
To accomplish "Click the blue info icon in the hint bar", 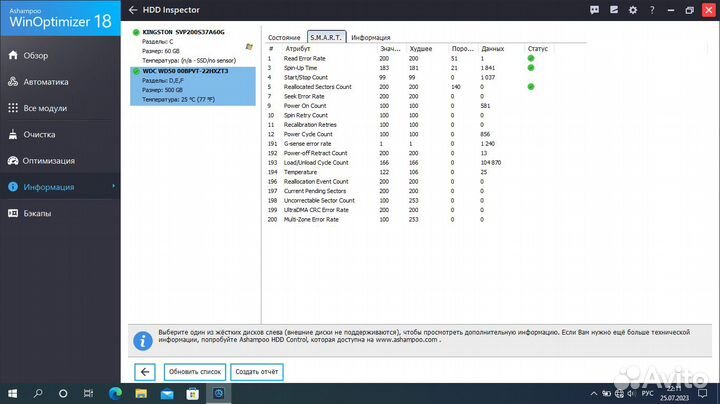I will pos(143,341).
